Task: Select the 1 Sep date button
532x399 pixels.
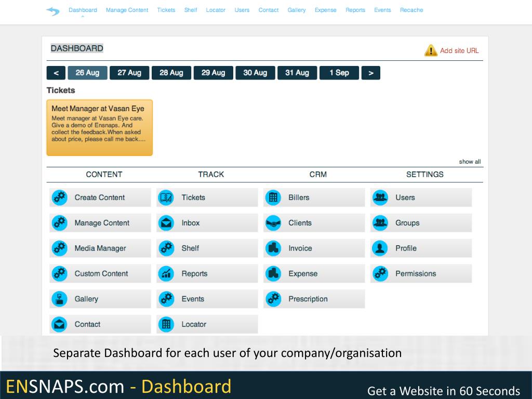Action: [339, 73]
